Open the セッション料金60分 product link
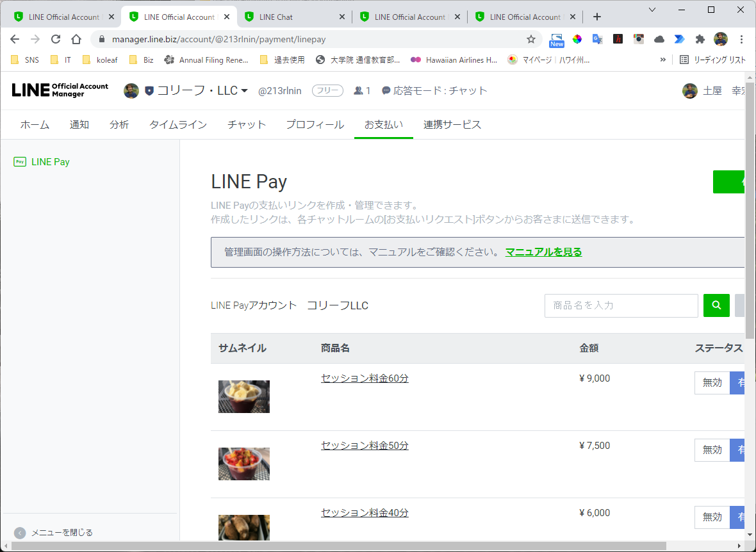Screen dimensions: 756x552 [x=365, y=378]
